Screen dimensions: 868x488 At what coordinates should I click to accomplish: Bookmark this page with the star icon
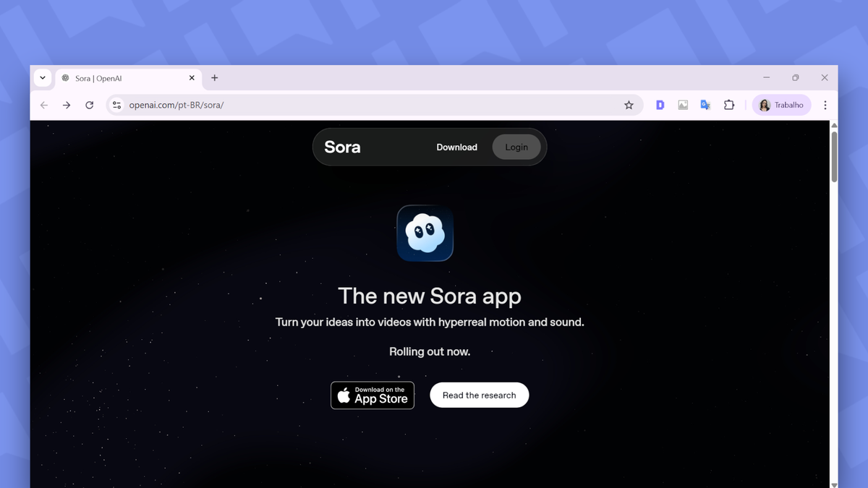[629, 105]
